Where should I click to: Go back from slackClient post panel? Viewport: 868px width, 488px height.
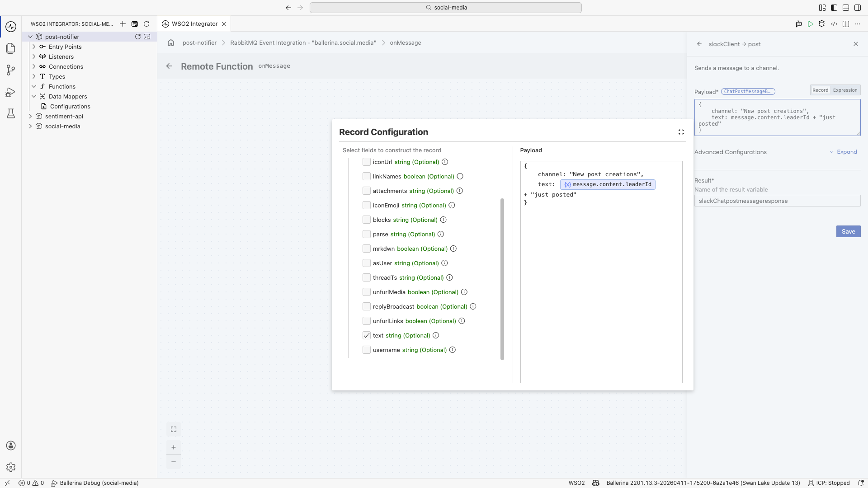[699, 44]
